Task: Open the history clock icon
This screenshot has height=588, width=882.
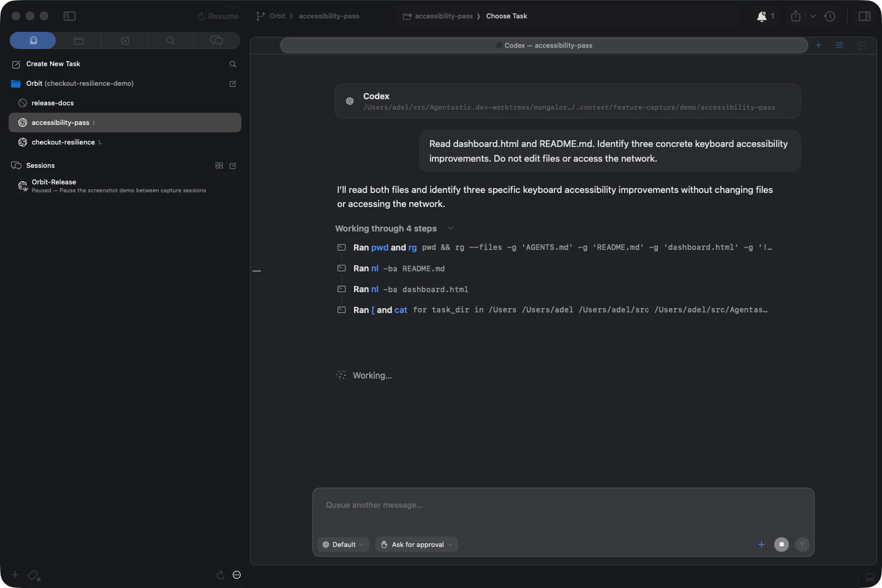Action: click(x=830, y=17)
